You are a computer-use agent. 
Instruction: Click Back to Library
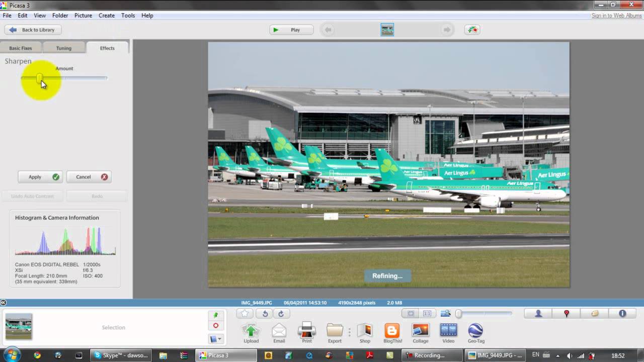[33, 30]
